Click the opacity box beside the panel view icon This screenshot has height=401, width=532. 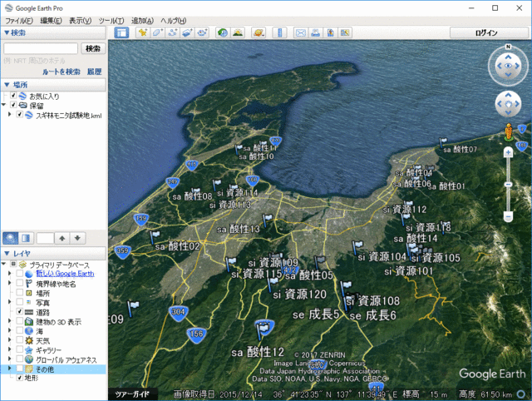pyautogui.click(x=45, y=238)
